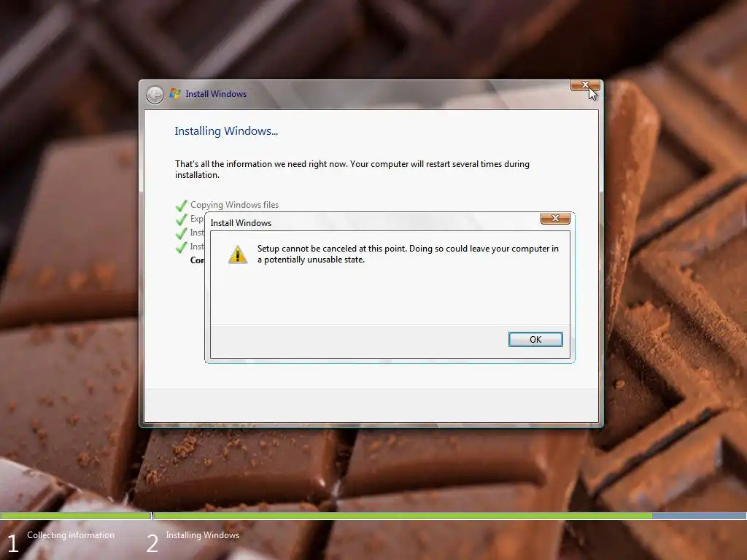Close the setup warning dialog
This screenshot has width=747, height=560.
click(x=555, y=218)
